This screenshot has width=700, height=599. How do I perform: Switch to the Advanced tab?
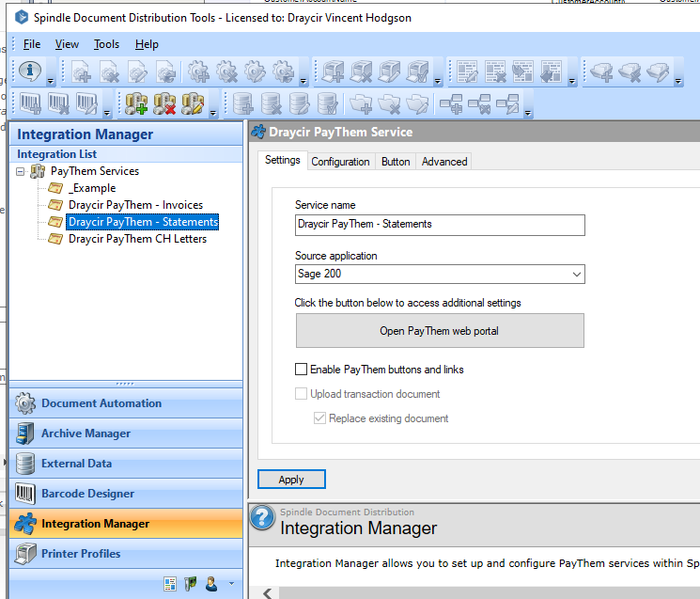(444, 162)
